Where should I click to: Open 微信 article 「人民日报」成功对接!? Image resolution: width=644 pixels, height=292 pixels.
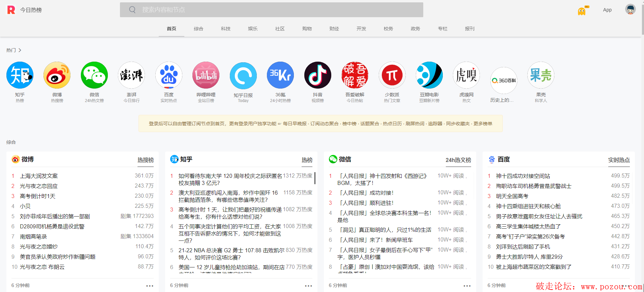tap(365, 193)
